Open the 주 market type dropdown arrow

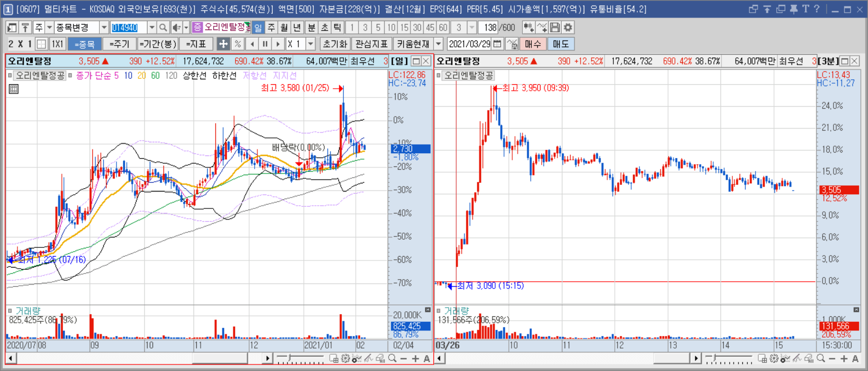click(x=49, y=27)
